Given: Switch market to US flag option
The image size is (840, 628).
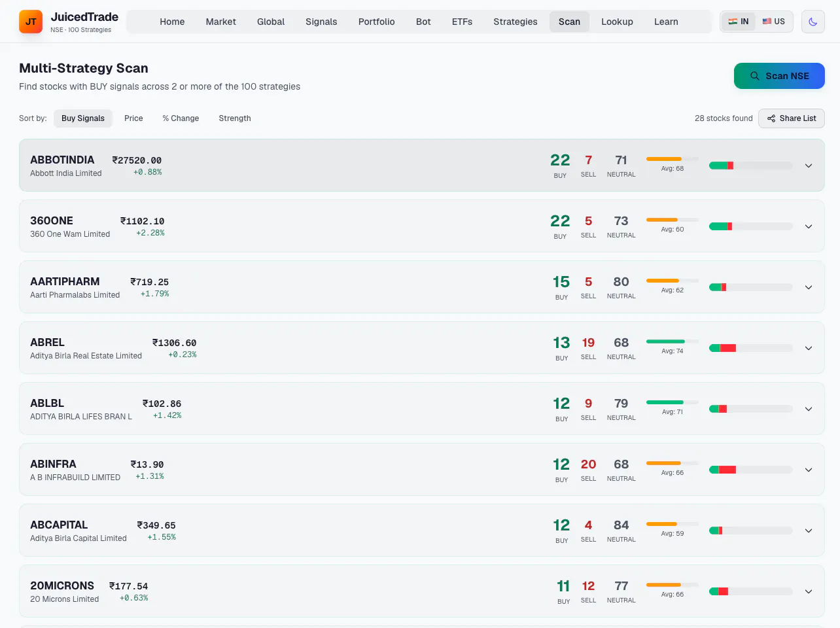Looking at the screenshot, I should (x=773, y=22).
